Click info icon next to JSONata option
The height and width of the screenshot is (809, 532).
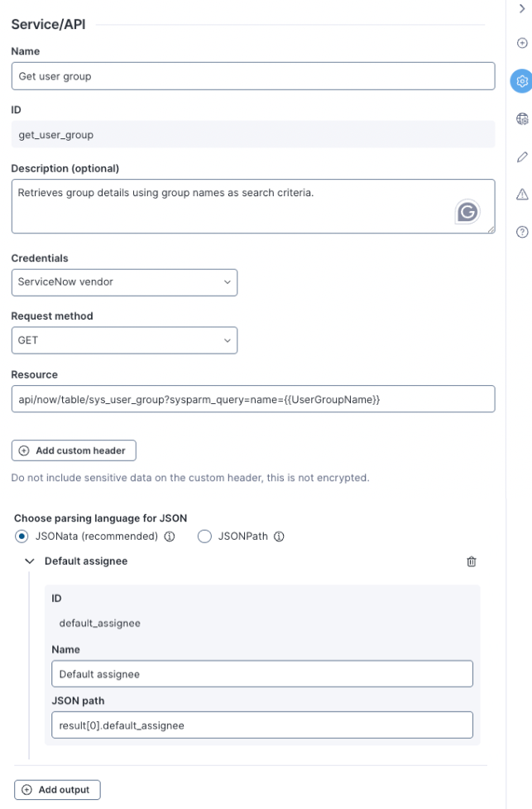pyautogui.click(x=169, y=536)
